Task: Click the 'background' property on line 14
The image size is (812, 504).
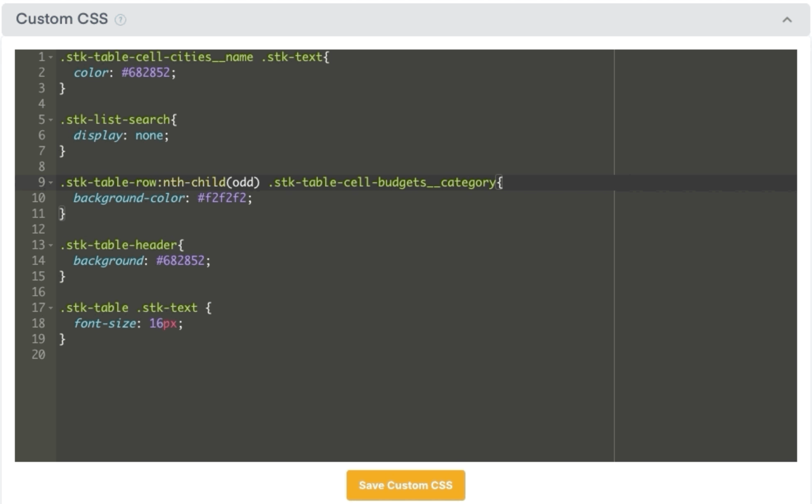Action: (109, 261)
